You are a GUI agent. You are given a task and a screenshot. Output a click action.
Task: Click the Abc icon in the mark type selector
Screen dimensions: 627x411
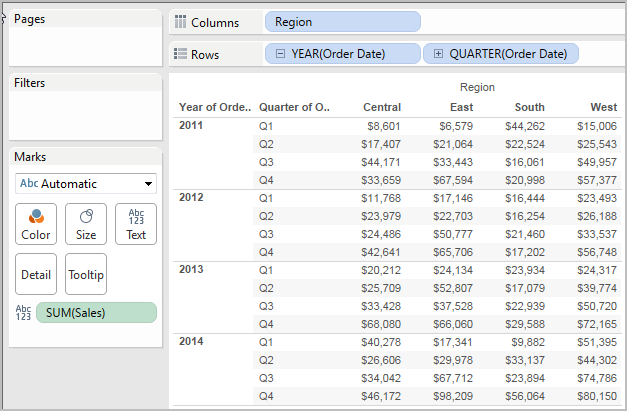click(x=29, y=184)
